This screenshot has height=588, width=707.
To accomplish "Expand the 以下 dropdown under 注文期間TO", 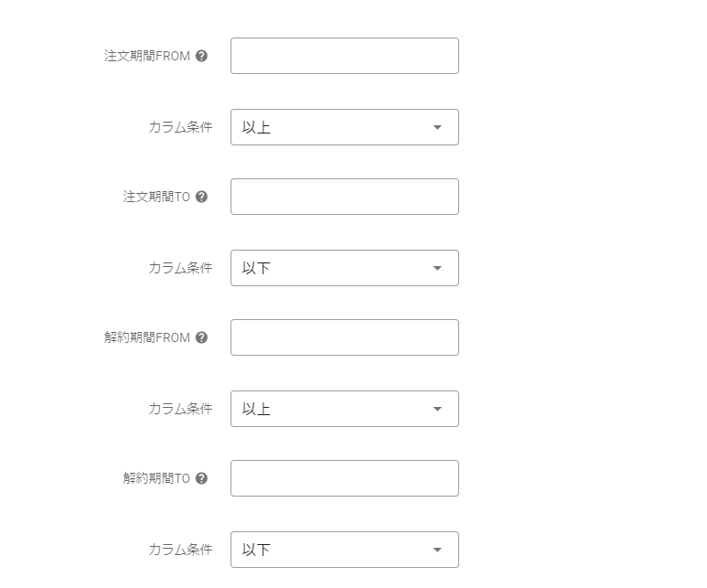I will [x=344, y=268].
